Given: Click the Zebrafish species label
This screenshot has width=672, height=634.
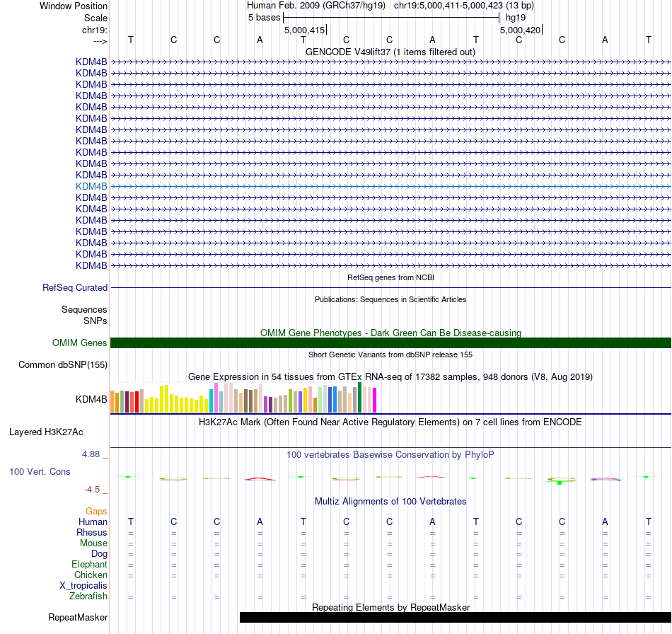Looking at the screenshot, I should pos(88,596).
